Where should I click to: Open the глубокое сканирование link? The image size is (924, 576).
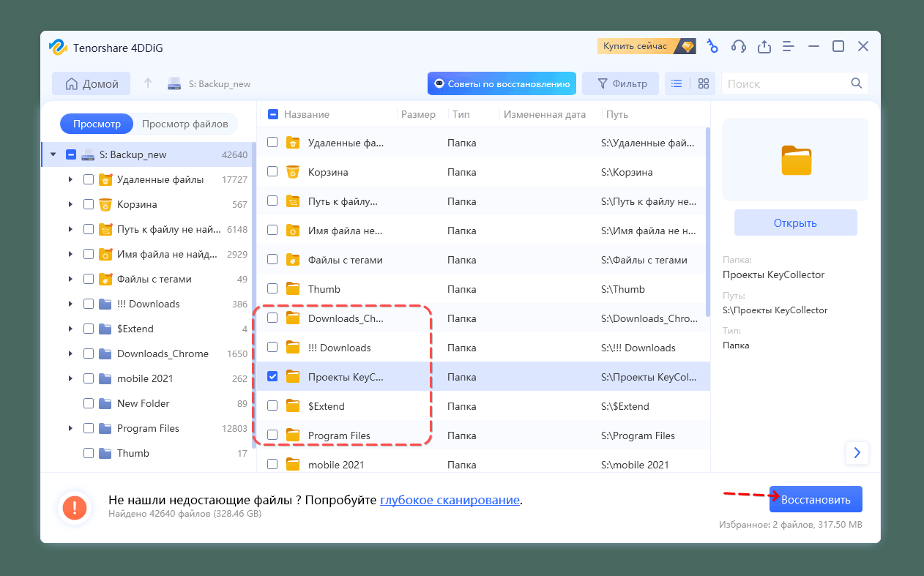450,500
